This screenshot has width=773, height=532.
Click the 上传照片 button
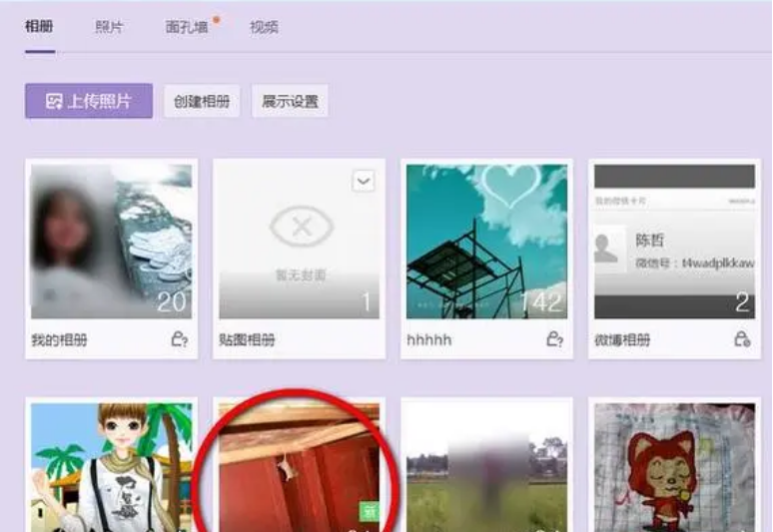point(89,102)
